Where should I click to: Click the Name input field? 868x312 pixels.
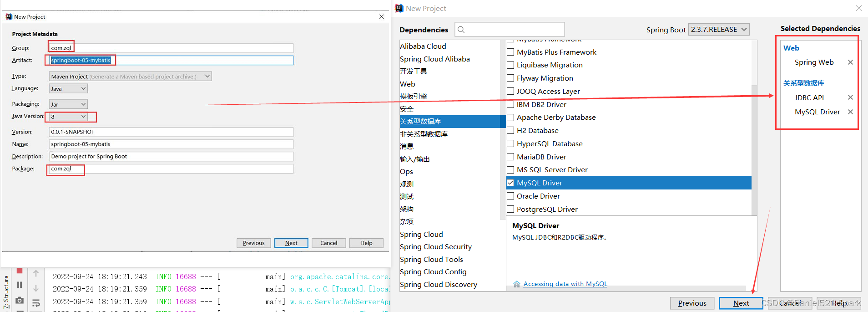click(171, 144)
